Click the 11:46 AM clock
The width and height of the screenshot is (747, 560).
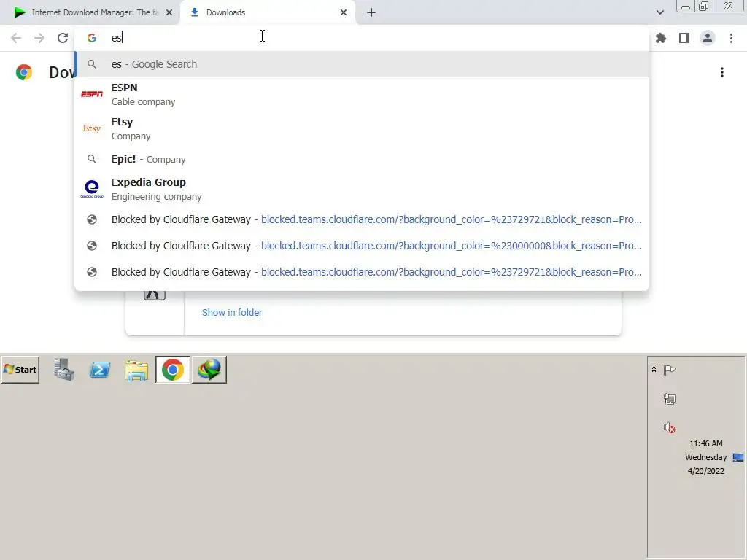[705, 443]
